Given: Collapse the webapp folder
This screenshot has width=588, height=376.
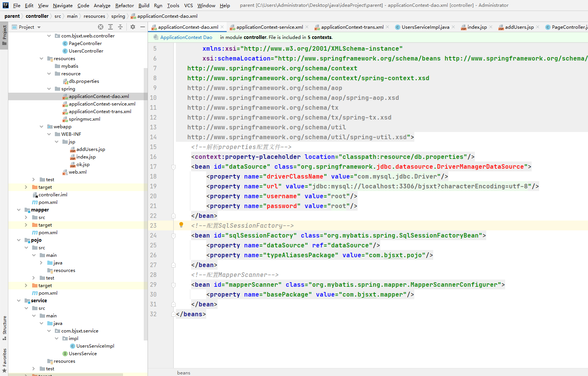Looking at the screenshot, I should click(42, 127).
